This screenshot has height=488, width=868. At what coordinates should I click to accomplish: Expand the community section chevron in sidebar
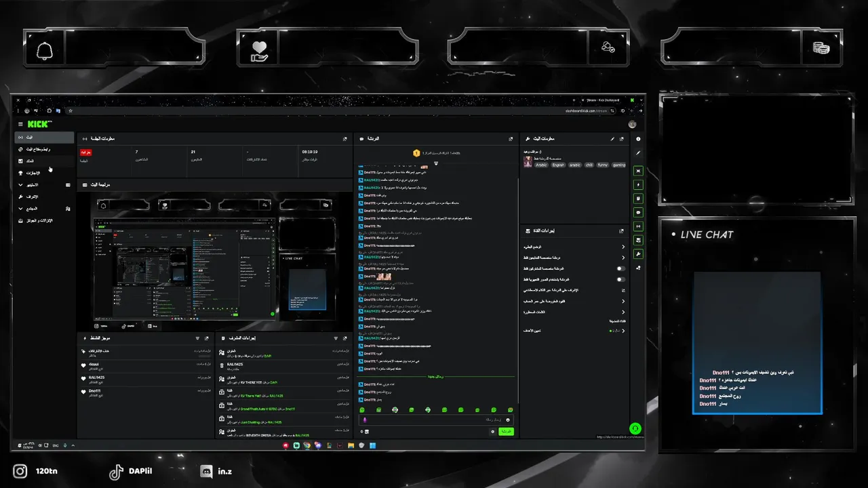pyautogui.click(x=20, y=208)
